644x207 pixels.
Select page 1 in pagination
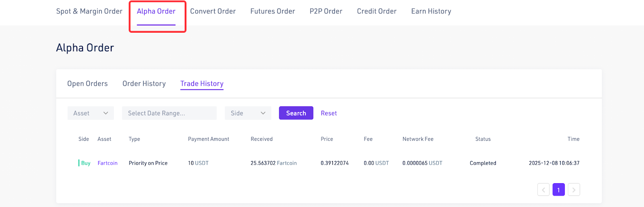pos(558,190)
